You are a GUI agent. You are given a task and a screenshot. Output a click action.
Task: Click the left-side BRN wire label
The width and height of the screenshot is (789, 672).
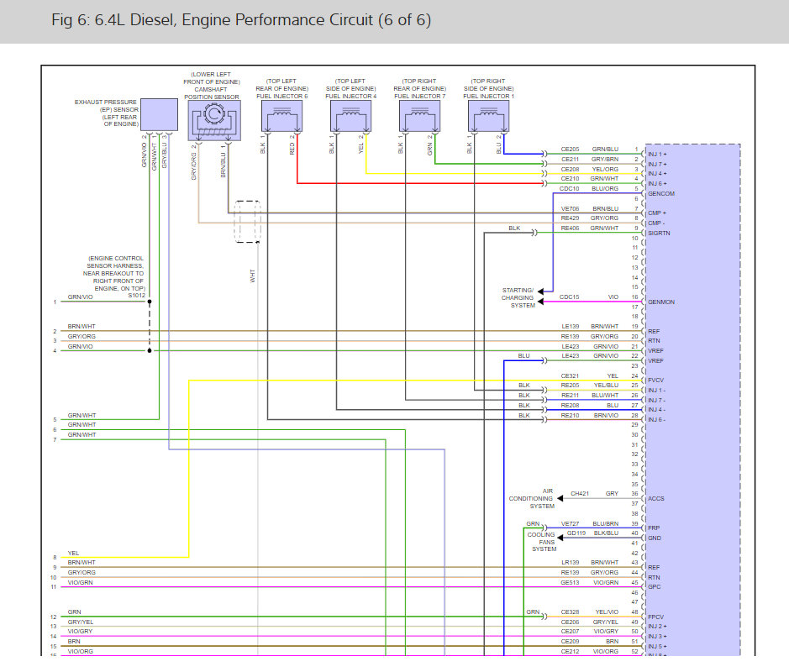[74, 641]
